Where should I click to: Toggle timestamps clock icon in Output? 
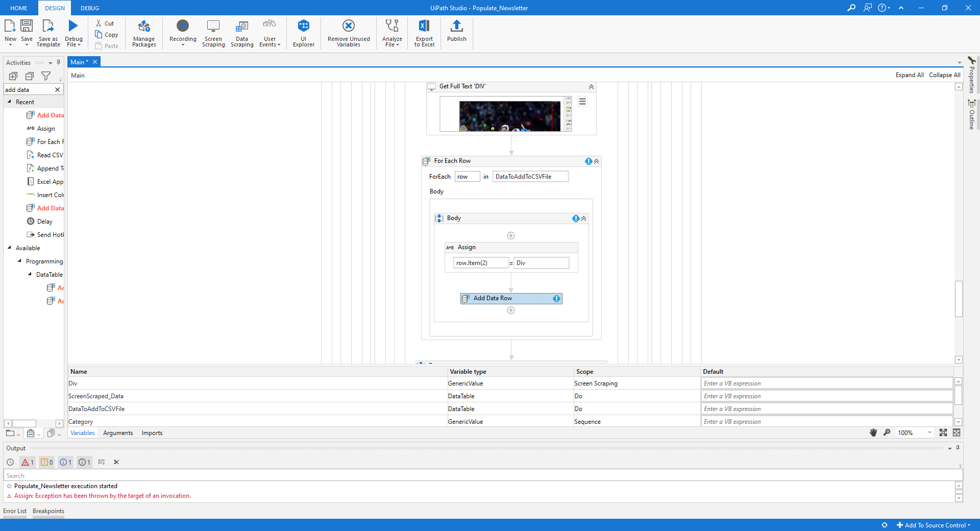tap(10, 462)
